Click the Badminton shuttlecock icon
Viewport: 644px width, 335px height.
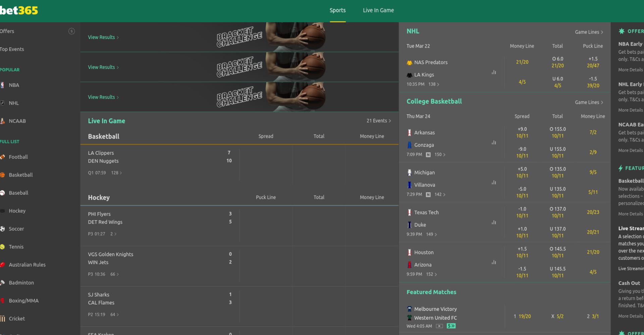(x=2, y=283)
